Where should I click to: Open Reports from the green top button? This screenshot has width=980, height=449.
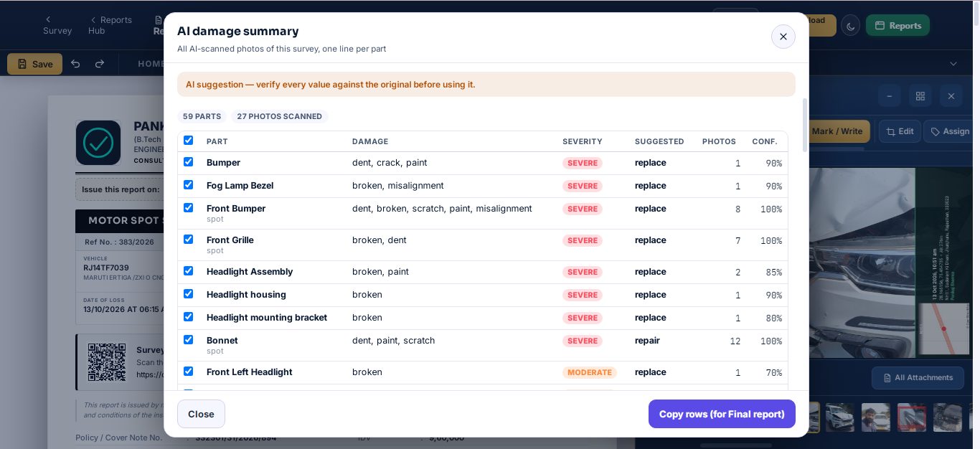897,26
